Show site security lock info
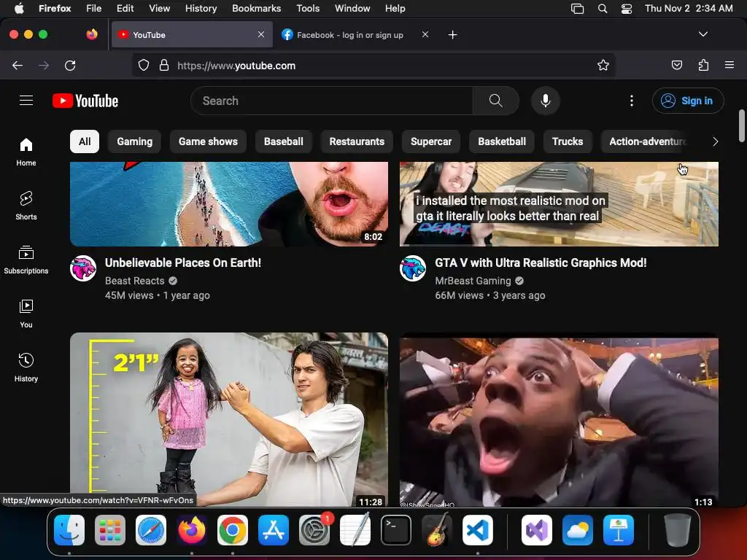This screenshot has height=560, width=747. coord(164,65)
